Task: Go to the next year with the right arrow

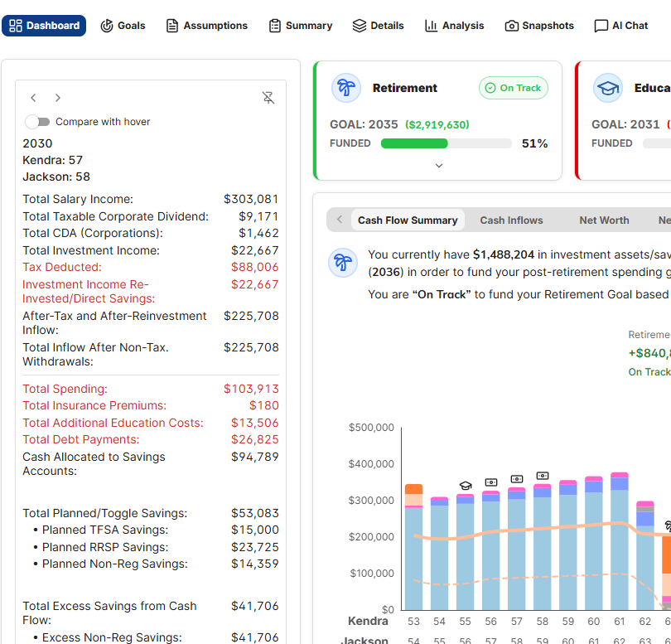Action: point(58,98)
